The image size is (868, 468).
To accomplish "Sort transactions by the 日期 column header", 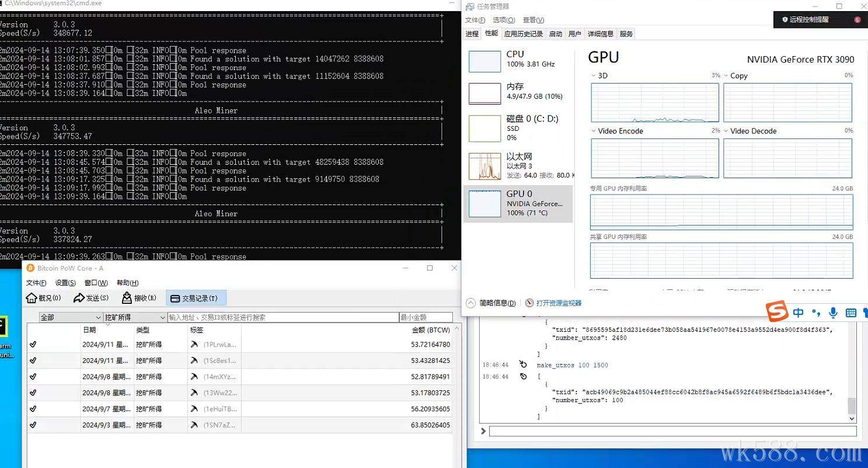I will 107,330.
